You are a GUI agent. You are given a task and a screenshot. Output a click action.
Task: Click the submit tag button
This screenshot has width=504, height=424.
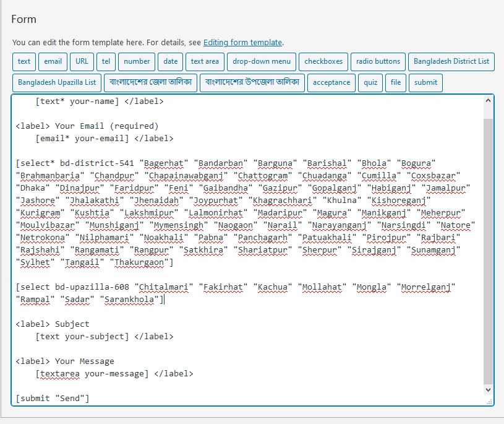425,83
